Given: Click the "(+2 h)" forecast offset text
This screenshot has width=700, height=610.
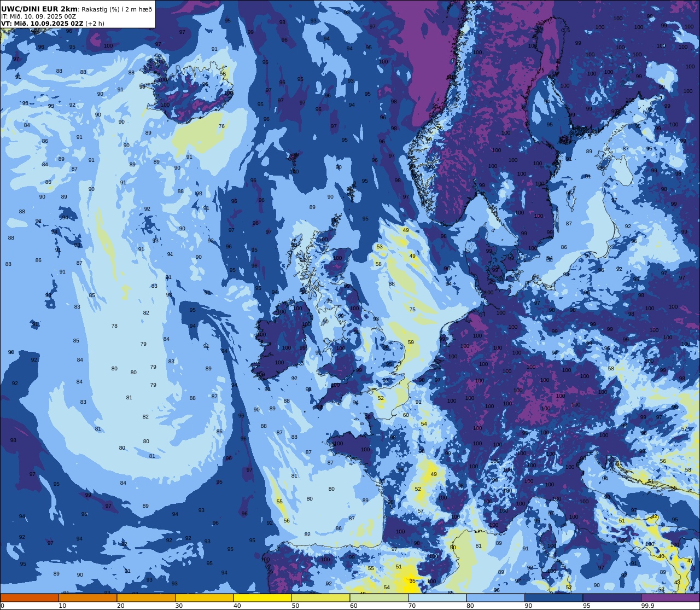Looking at the screenshot, I should coord(95,24).
